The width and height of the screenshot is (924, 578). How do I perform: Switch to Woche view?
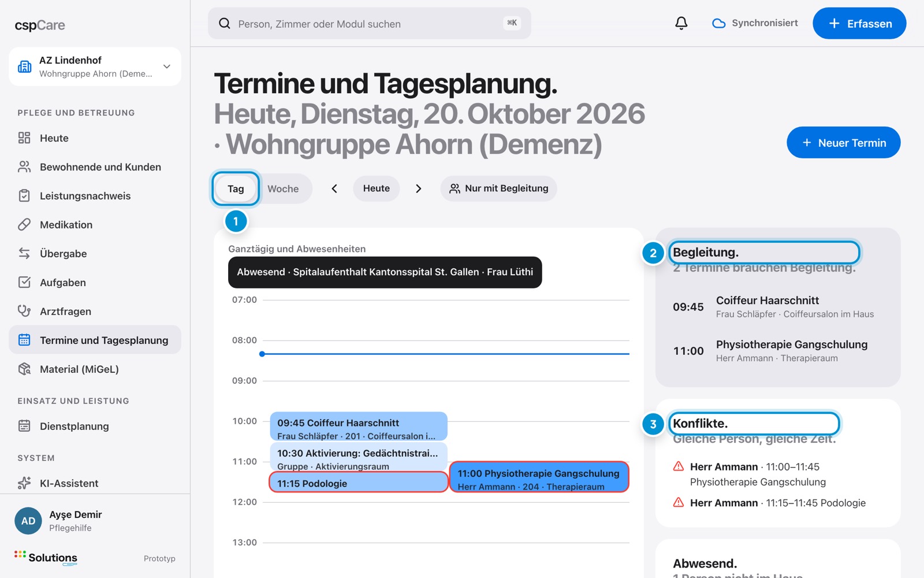[283, 188]
